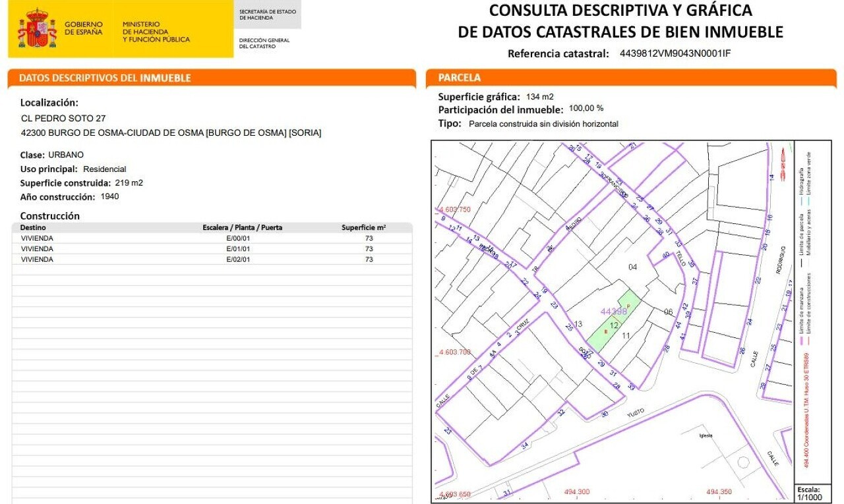Click the 'Localización:' label
The image size is (844, 504).
point(49,103)
